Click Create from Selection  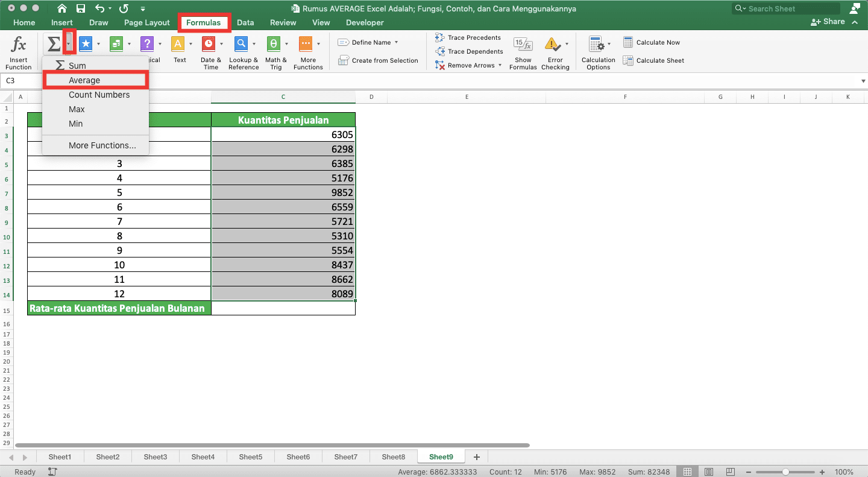point(378,60)
